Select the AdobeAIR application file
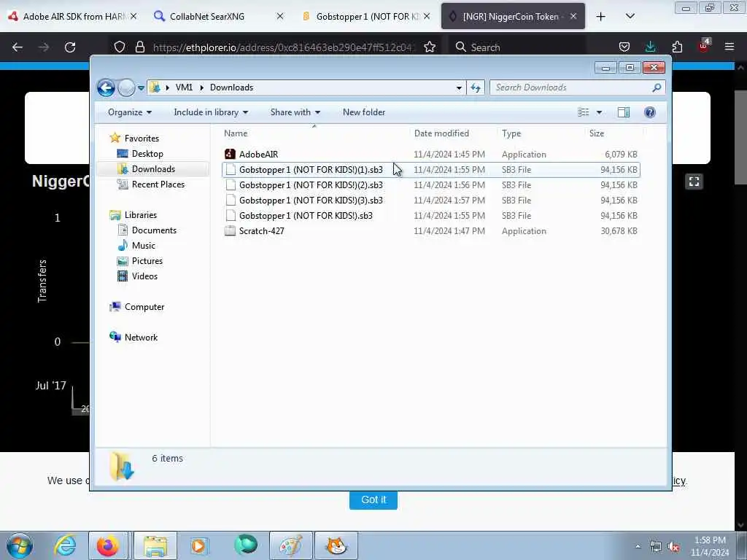Image resolution: width=747 pixels, height=560 pixels. point(430,155)
